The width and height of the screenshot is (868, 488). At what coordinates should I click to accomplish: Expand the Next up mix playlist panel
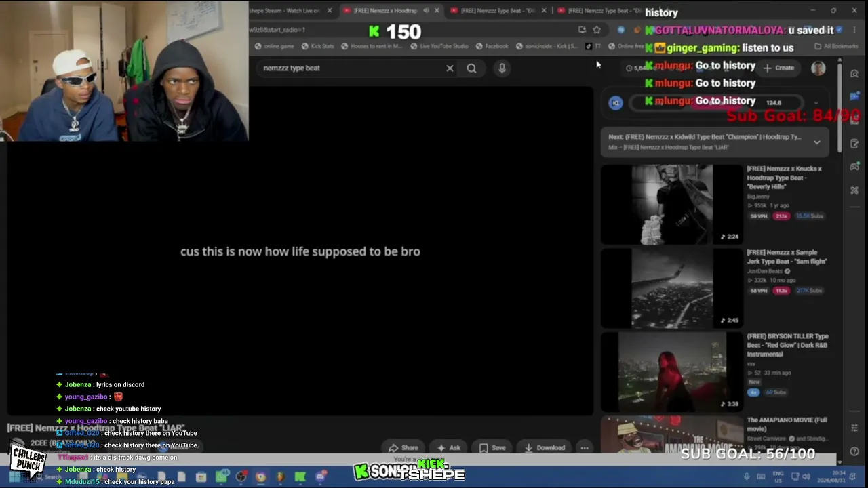[816, 142]
